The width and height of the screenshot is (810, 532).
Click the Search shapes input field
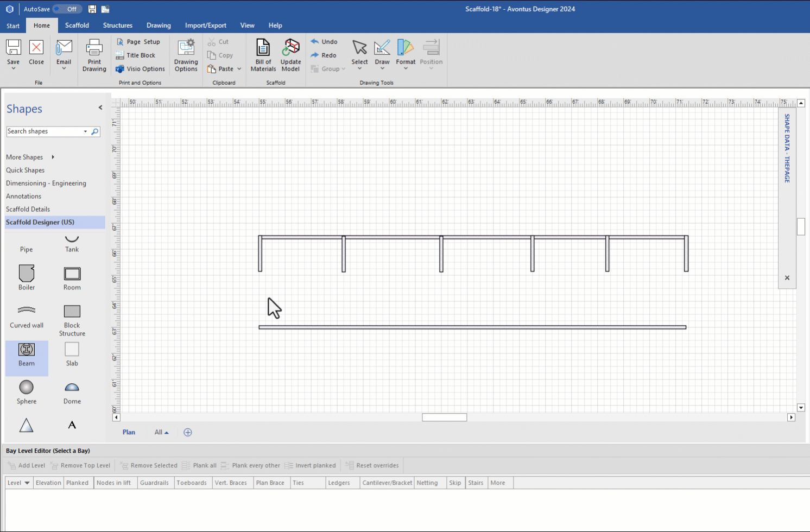pyautogui.click(x=45, y=131)
